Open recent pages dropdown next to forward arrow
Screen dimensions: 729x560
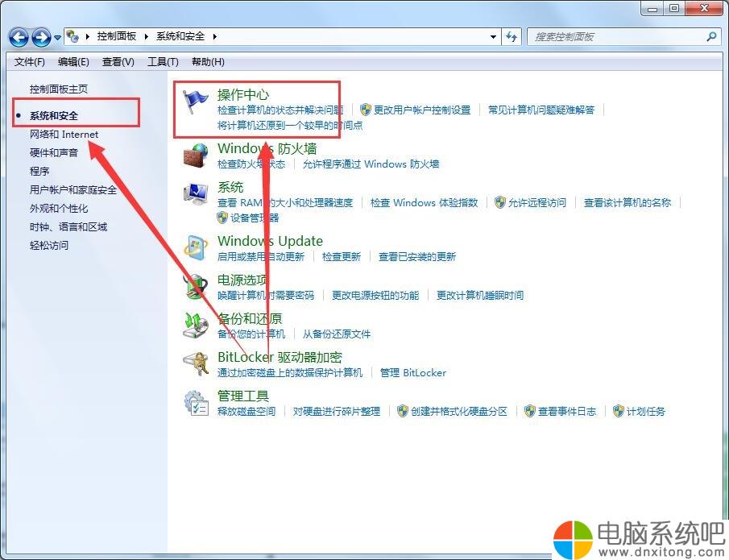pos(57,37)
